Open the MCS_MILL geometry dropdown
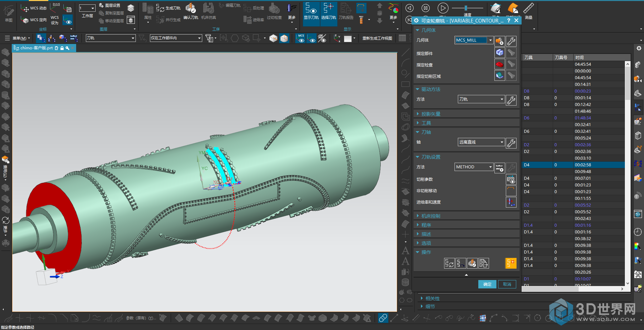This screenshot has width=644, height=330. (x=474, y=40)
